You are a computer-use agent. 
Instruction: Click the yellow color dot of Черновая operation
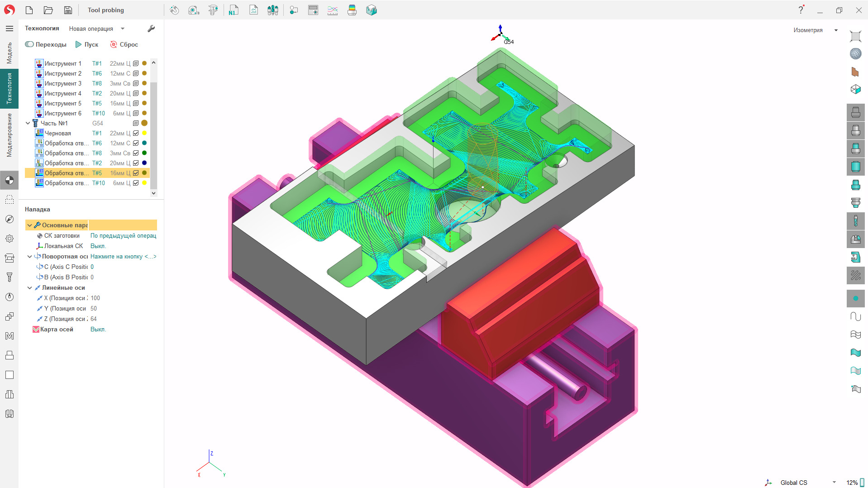144,133
